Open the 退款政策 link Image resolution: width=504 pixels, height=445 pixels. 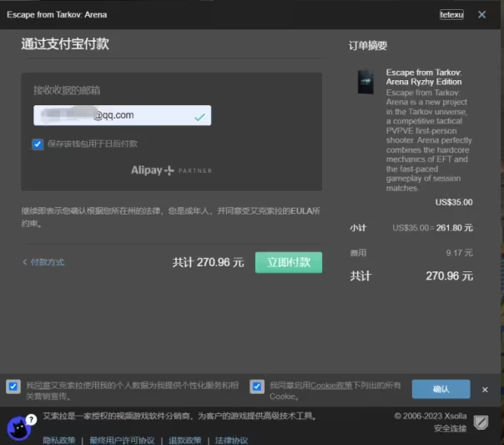[184, 440]
